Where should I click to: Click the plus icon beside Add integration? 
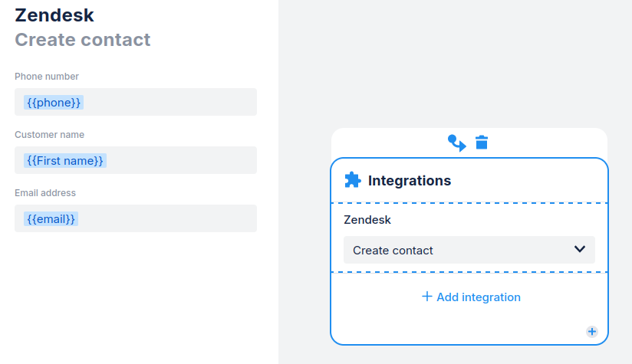pyautogui.click(x=427, y=297)
